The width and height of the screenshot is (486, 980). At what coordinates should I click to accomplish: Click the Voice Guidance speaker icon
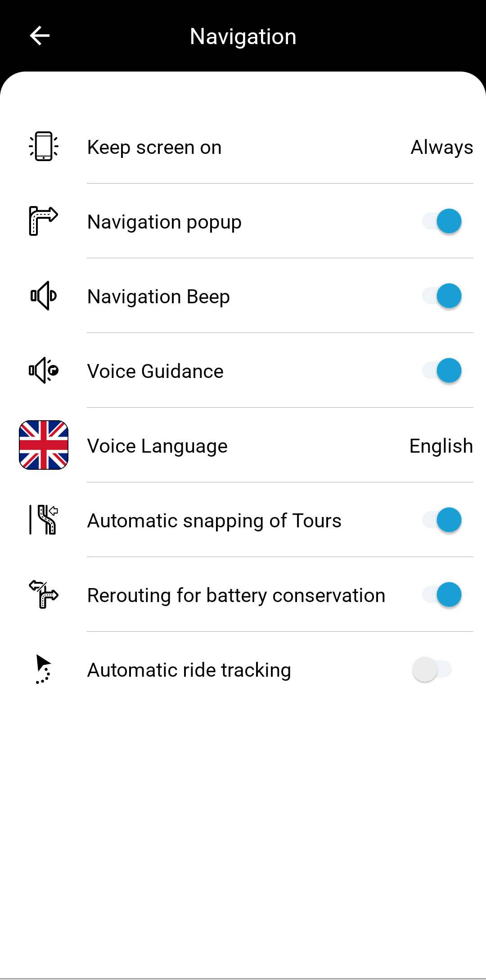point(44,370)
